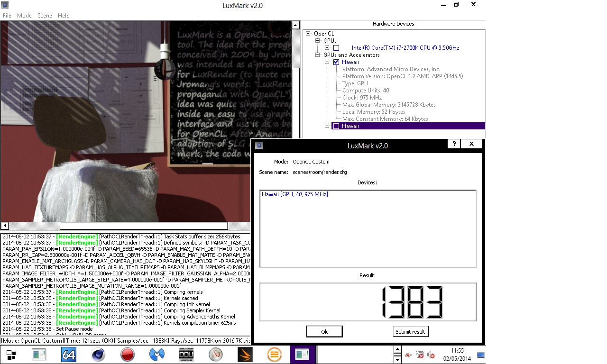Image resolution: width=607 pixels, height=364 pixels.
Task: Collapse the checked Hawaii device details
Action: (x=327, y=62)
